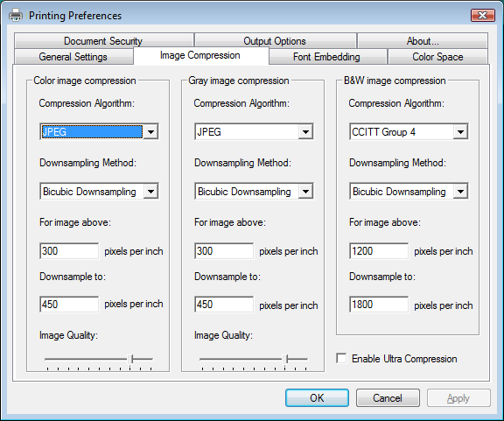The height and width of the screenshot is (421, 504).
Task: Open the About... tab
Action: click(x=423, y=41)
